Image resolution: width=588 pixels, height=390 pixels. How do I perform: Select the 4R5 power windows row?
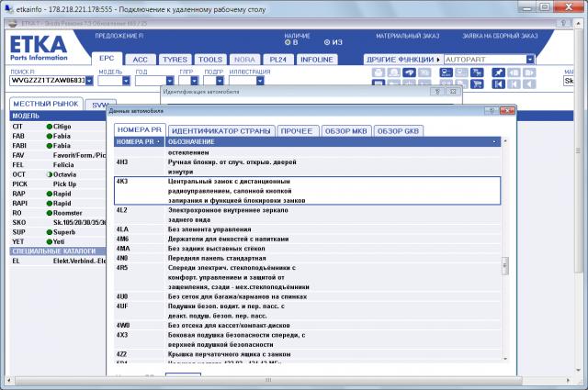pyautogui.click(x=308, y=277)
